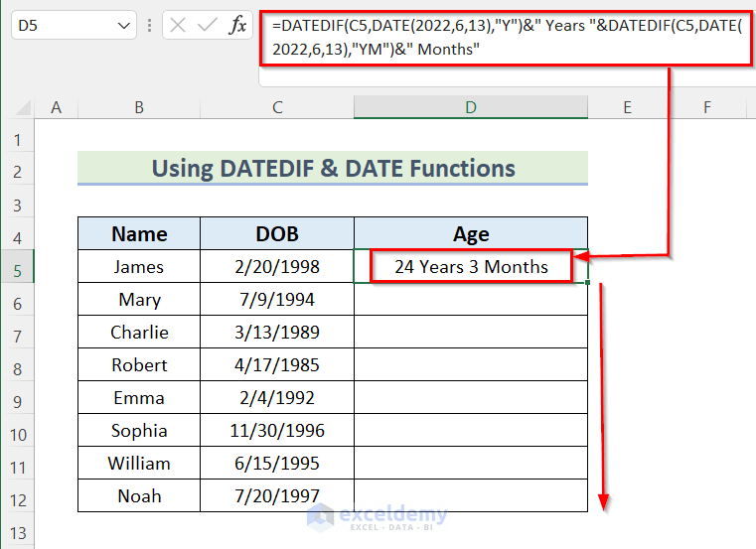Select the '24 Years 3 Months' result cell
The image size is (756, 549).
pyautogui.click(x=471, y=266)
